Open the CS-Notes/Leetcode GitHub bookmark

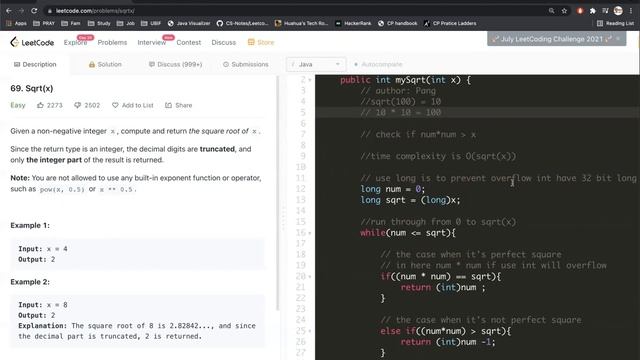(242, 23)
